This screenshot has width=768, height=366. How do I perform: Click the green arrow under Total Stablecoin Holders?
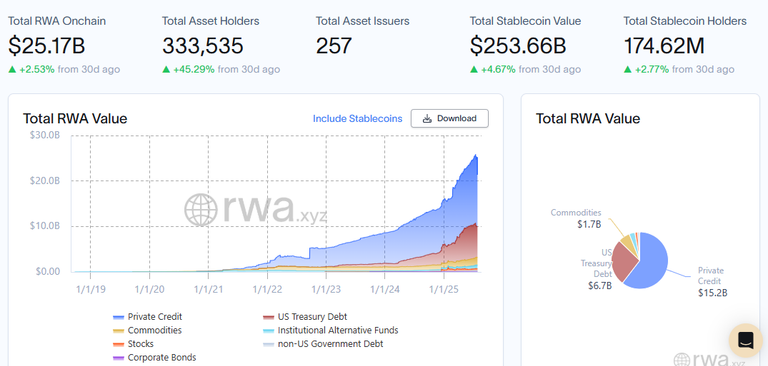click(x=627, y=70)
